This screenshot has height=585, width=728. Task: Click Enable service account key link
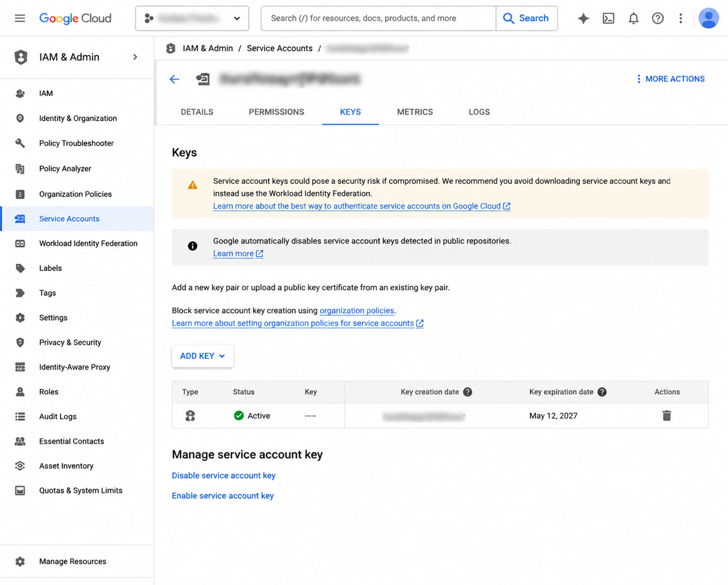[x=223, y=496]
